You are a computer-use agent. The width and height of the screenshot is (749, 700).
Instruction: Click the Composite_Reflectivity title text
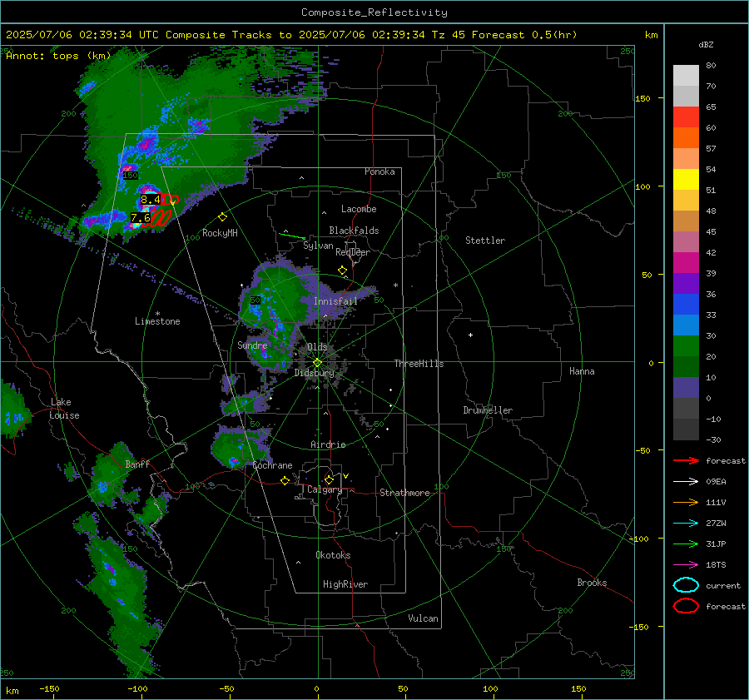(374, 12)
